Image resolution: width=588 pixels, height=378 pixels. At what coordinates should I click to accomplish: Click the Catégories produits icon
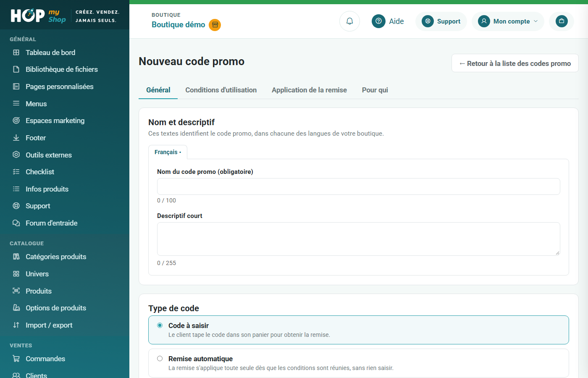tap(16, 257)
